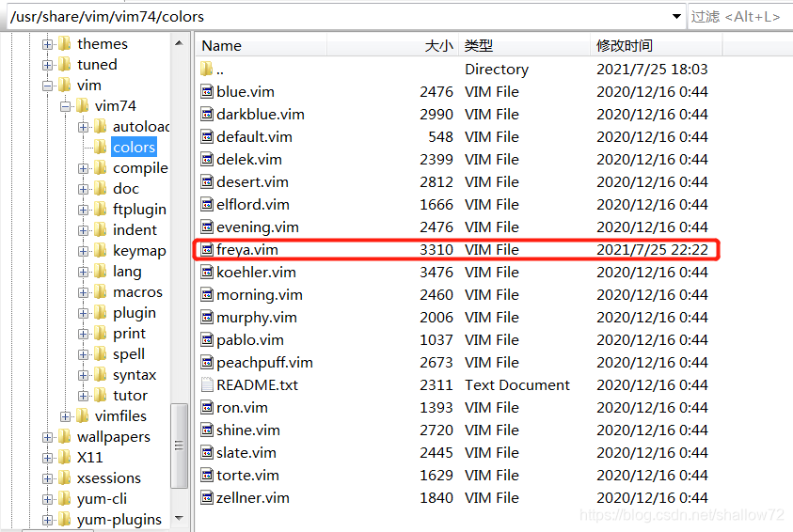Viewport: 793px width, 532px height.
Task: Select the xsessions folder in tree
Action: click(x=109, y=477)
